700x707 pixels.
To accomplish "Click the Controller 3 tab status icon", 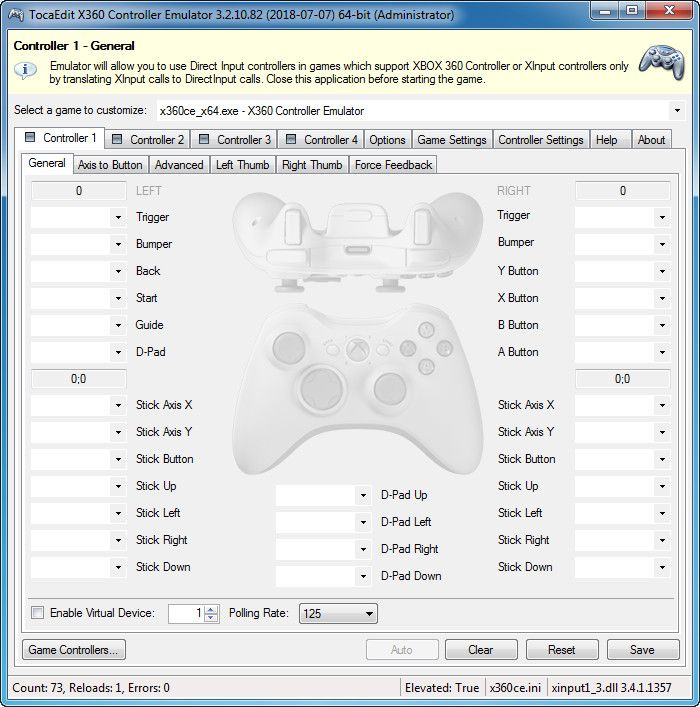I will point(204,139).
